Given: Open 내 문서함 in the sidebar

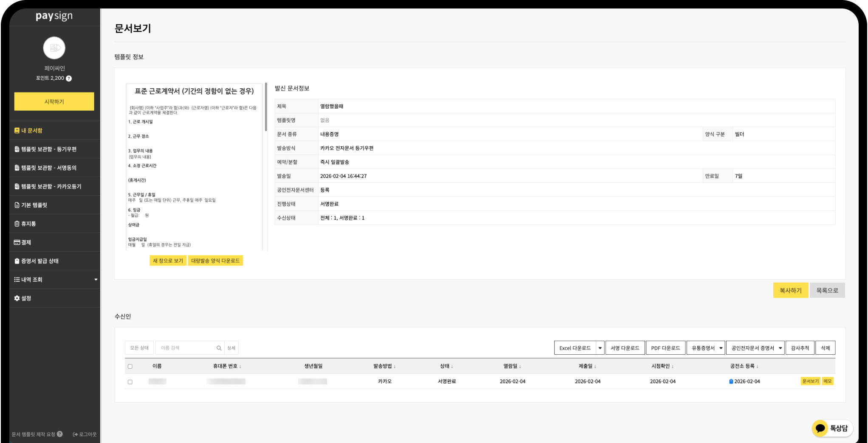Looking at the screenshot, I should (x=32, y=131).
